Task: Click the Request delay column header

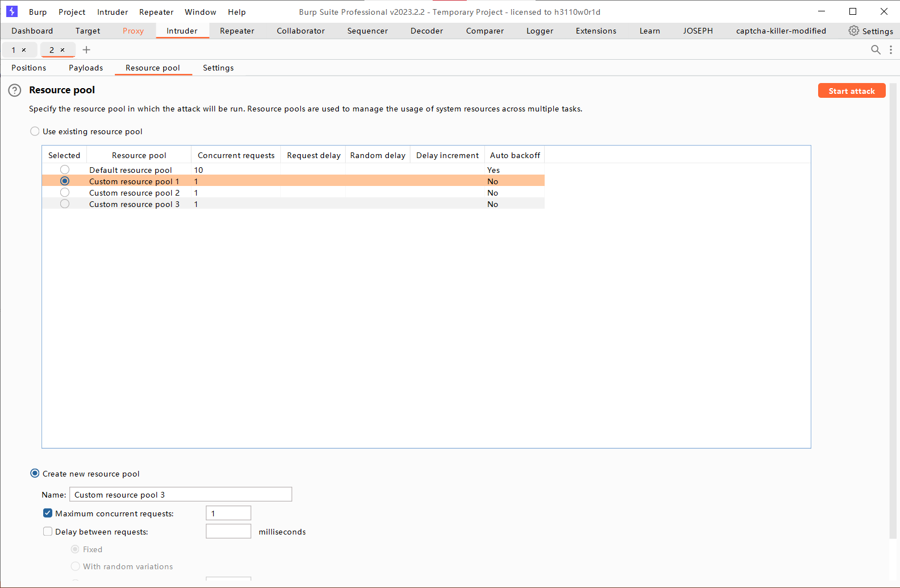Action: [314, 155]
